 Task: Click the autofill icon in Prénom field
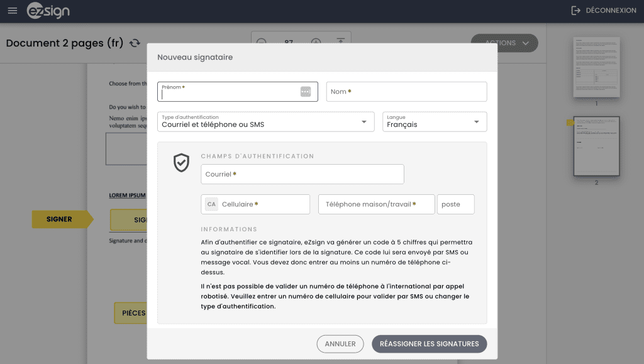pos(306,92)
